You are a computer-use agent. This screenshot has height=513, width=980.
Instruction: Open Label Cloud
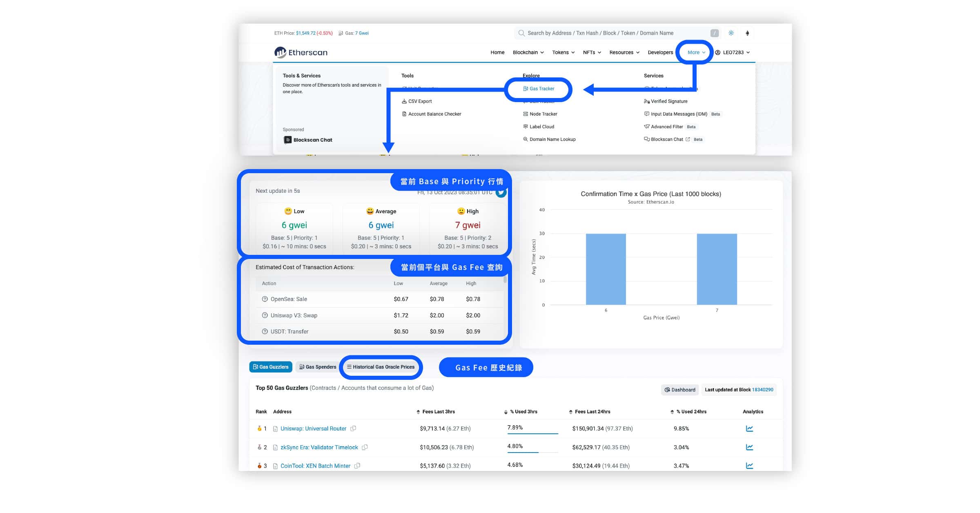tap(538, 127)
